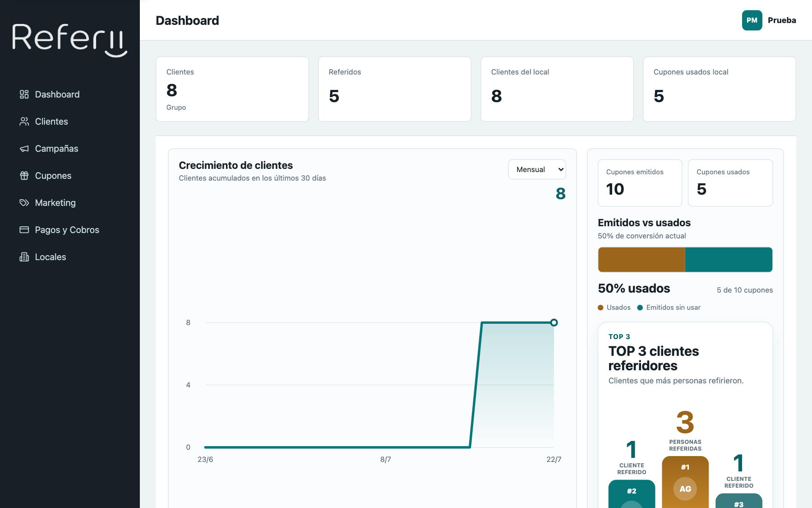Image resolution: width=812 pixels, height=508 pixels.
Task: Click the Emitidos sin usar legend dot
Action: [640, 308]
